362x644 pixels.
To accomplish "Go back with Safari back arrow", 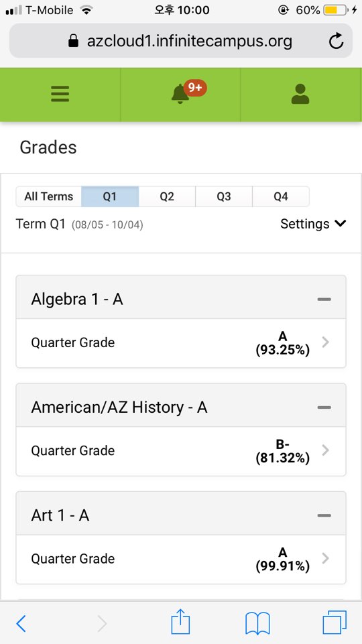I will (x=21, y=623).
